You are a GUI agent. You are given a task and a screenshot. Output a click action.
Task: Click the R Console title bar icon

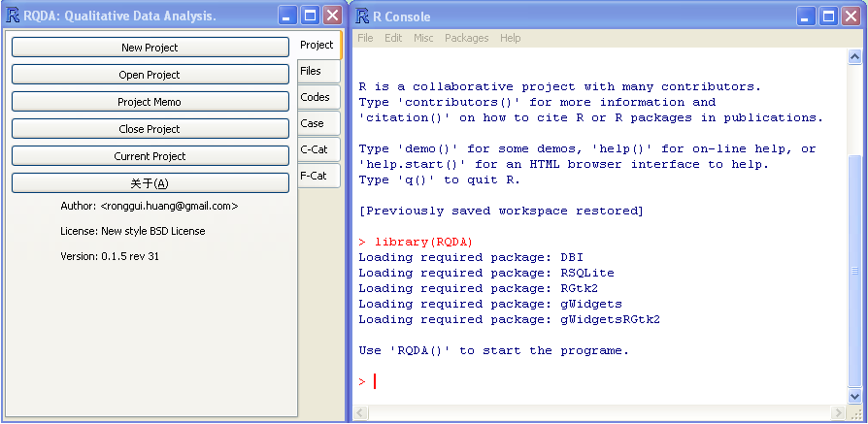point(362,16)
